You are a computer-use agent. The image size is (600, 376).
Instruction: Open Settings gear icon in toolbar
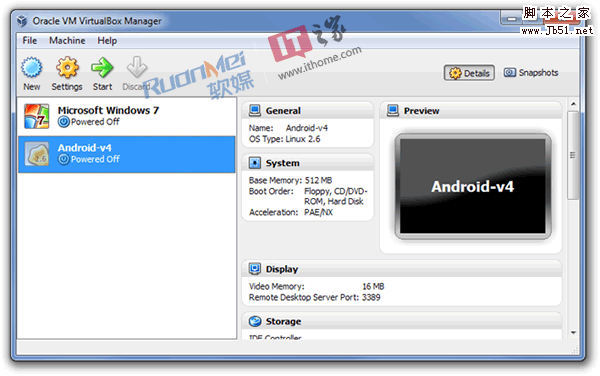tap(67, 67)
